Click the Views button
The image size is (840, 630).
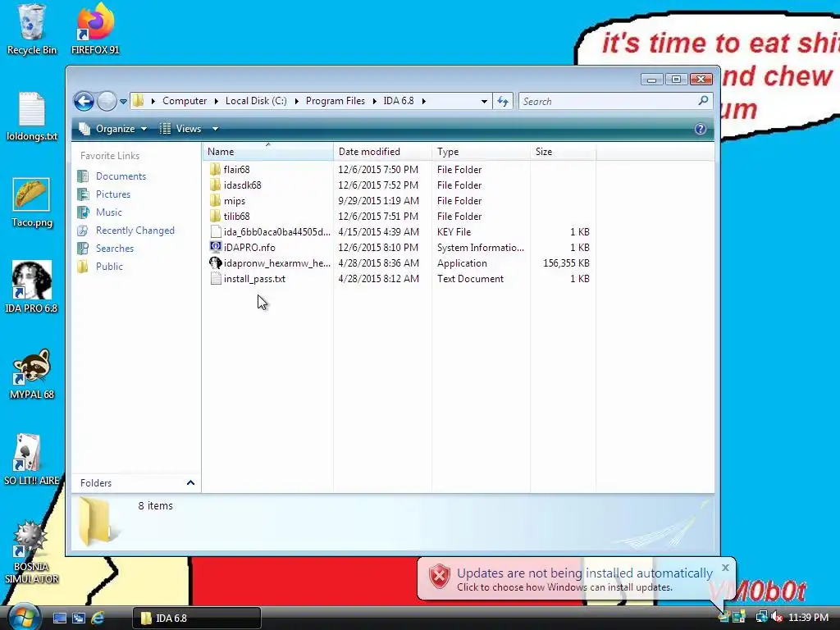(x=182, y=129)
